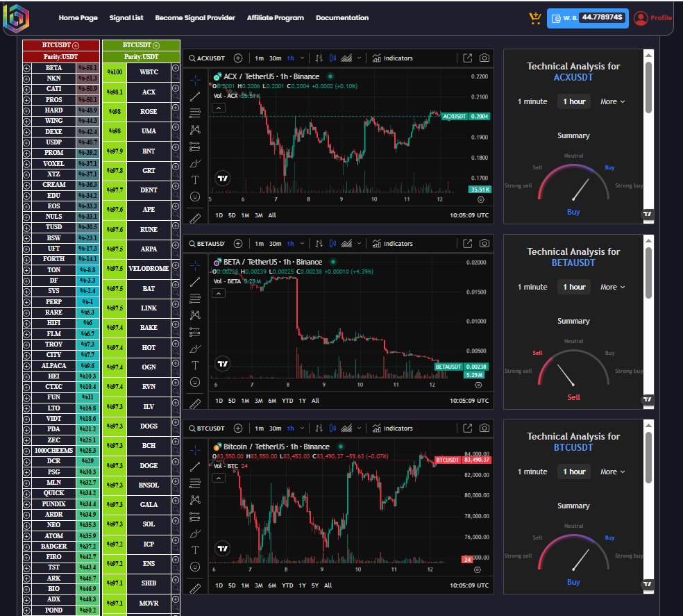683x616 pixels.
Task: Open Indicators on ACXUSDT chart
Action: (x=392, y=58)
